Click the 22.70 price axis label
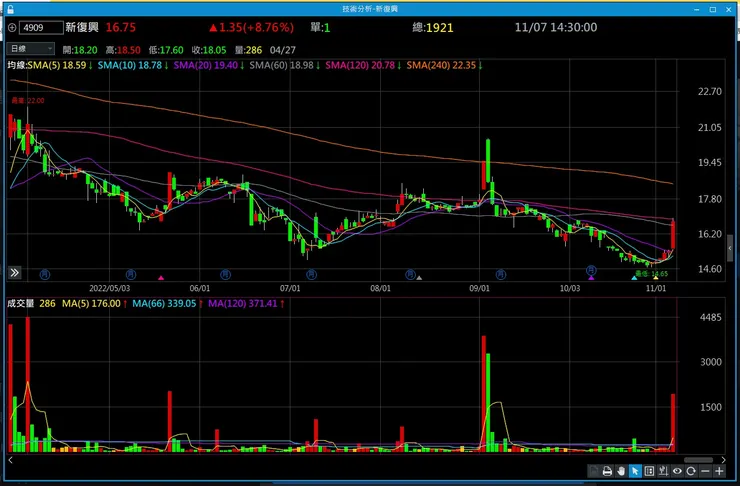This screenshot has width=740, height=486. coord(710,92)
